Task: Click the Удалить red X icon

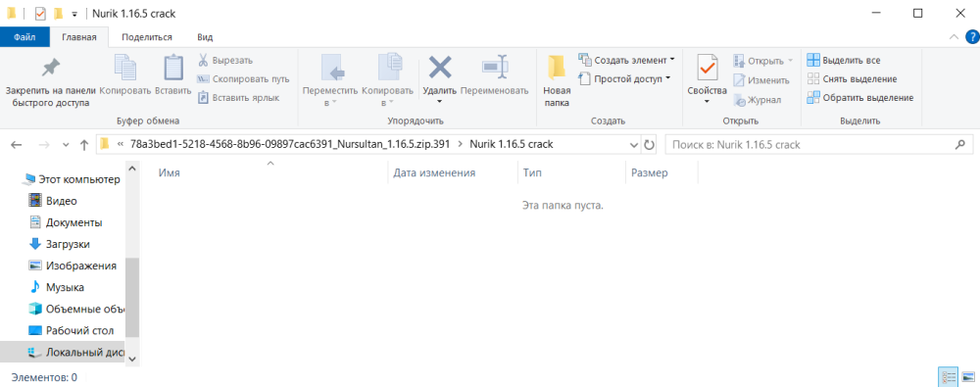Action: click(439, 68)
